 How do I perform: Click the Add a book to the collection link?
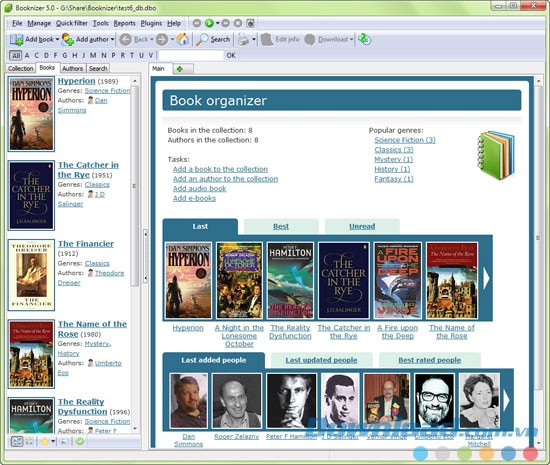(x=220, y=169)
